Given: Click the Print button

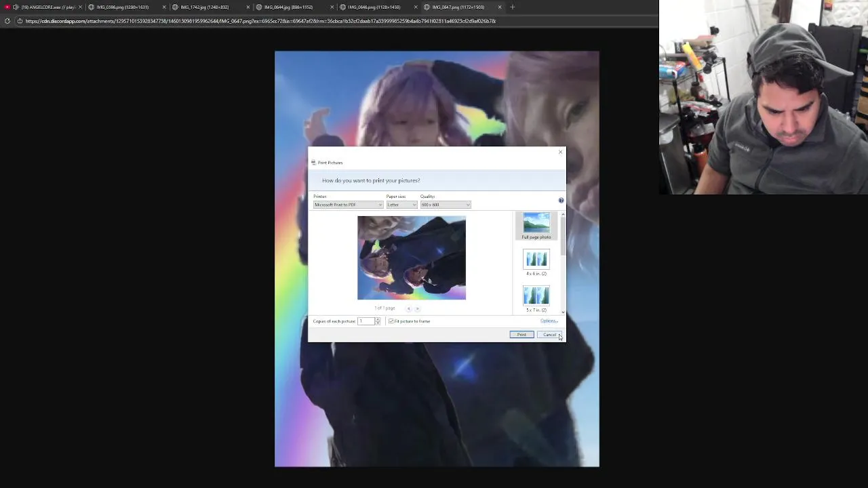Looking at the screenshot, I should tap(521, 335).
